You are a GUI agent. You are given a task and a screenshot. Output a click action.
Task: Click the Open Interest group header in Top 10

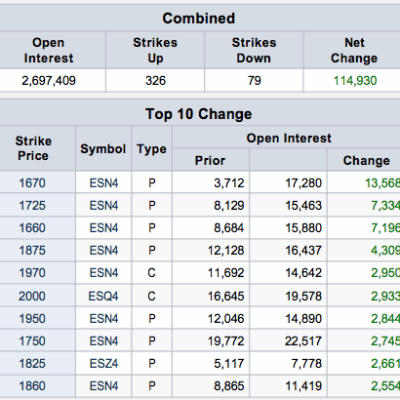click(289, 138)
